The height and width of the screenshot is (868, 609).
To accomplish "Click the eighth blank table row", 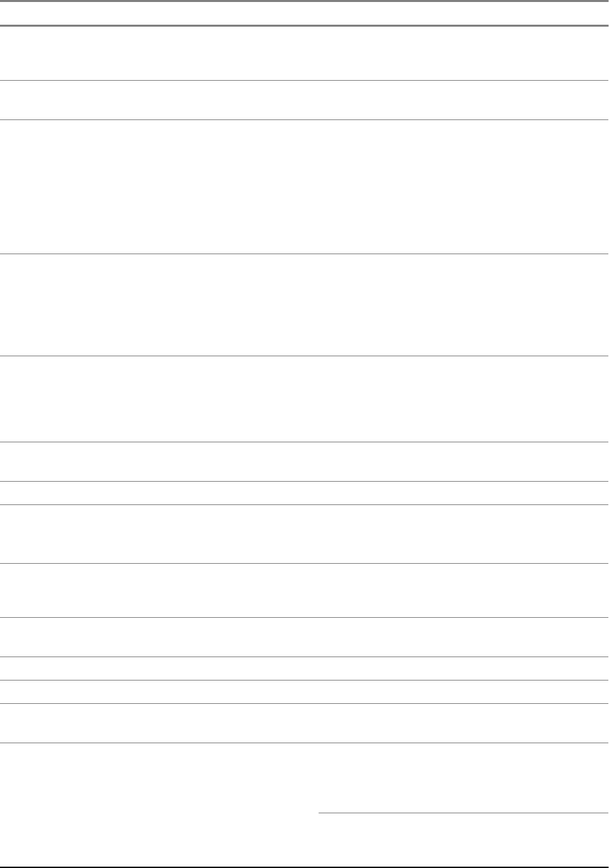I will click(x=304, y=534).
